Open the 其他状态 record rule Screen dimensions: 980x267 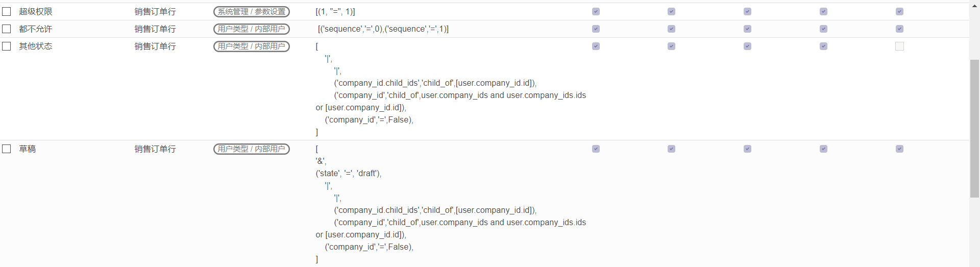click(x=36, y=46)
